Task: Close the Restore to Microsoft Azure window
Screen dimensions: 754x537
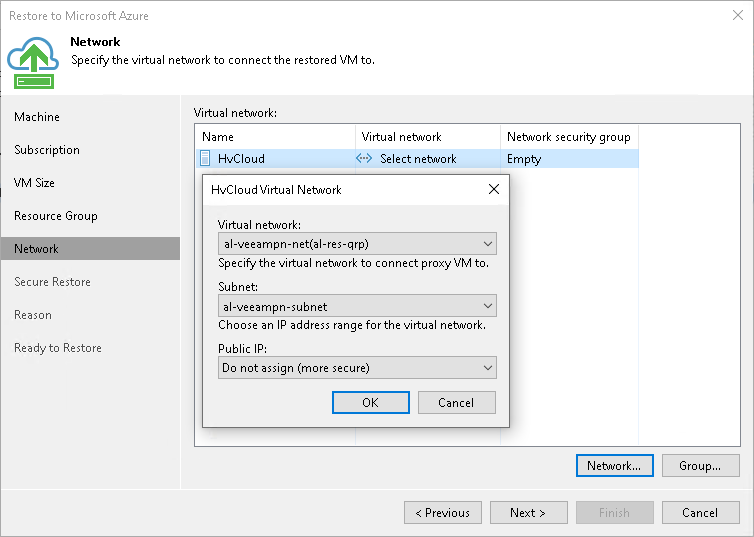Action: (735, 16)
